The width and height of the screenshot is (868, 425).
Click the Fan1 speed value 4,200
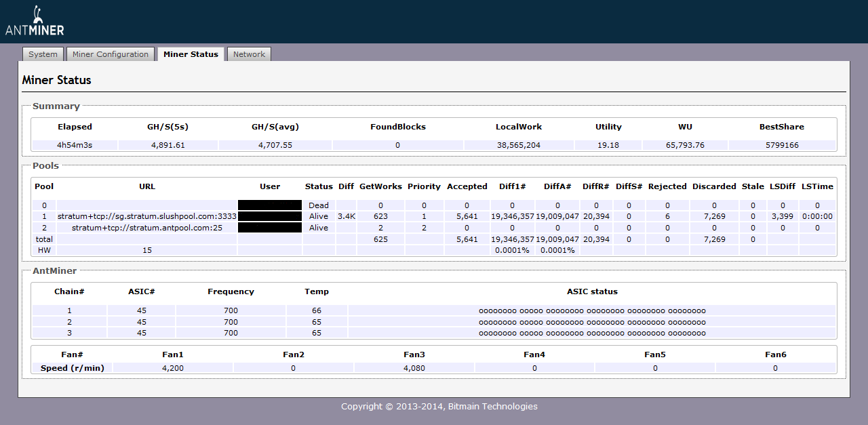tap(172, 368)
